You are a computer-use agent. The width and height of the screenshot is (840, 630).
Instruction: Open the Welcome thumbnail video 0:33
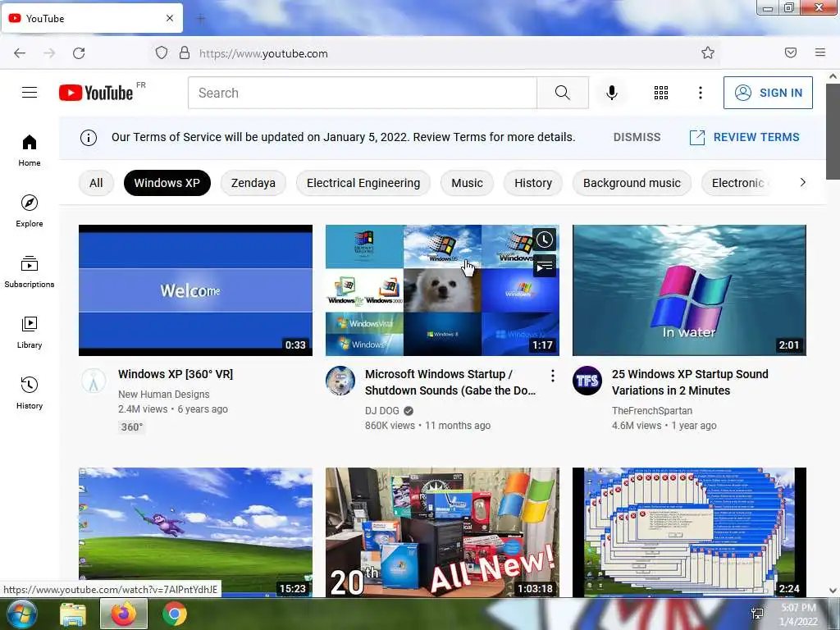195,290
